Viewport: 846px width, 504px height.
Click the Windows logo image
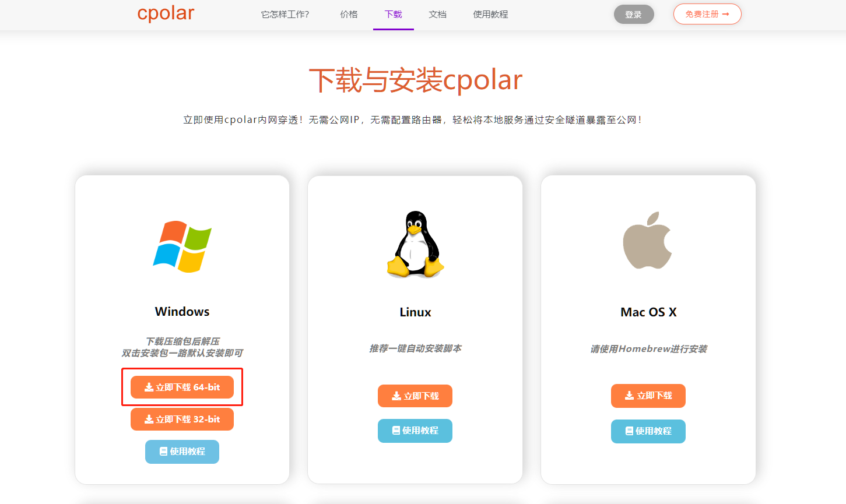coord(182,246)
